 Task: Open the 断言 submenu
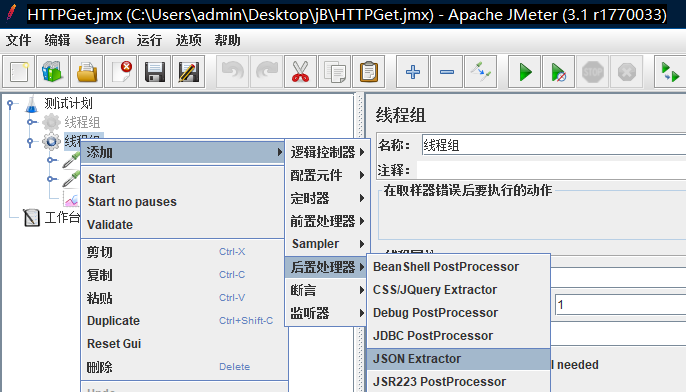click(x=326, y=290)
